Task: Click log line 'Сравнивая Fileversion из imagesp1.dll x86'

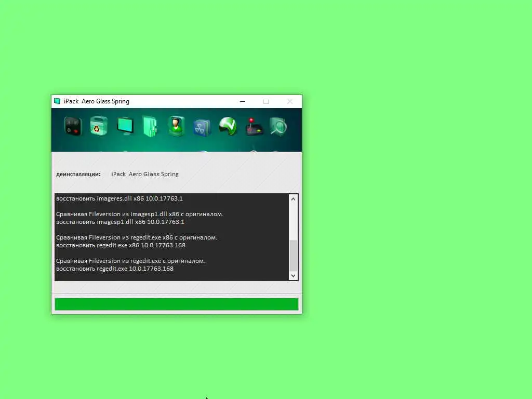Action: coord(140,214)
